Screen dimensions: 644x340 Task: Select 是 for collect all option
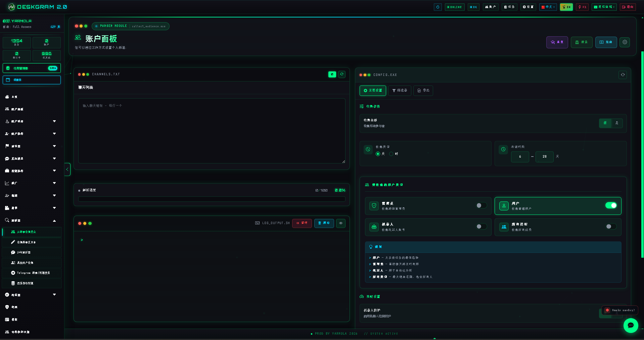[x=617, y=123]
